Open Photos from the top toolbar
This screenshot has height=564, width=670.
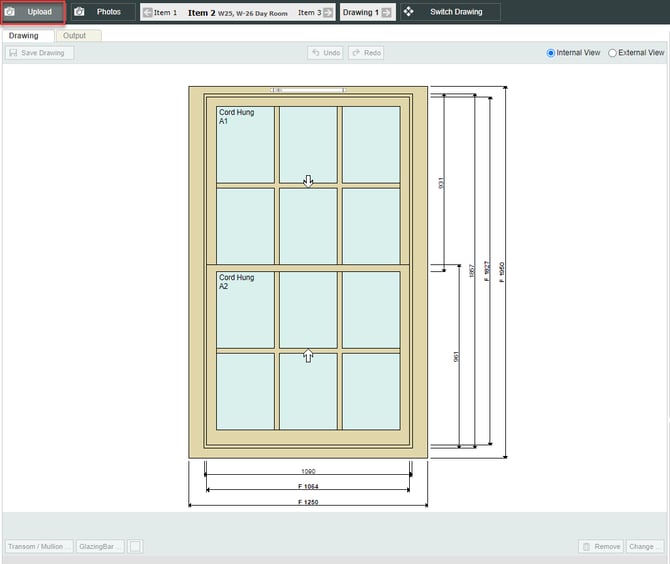[x=102, y=12]
